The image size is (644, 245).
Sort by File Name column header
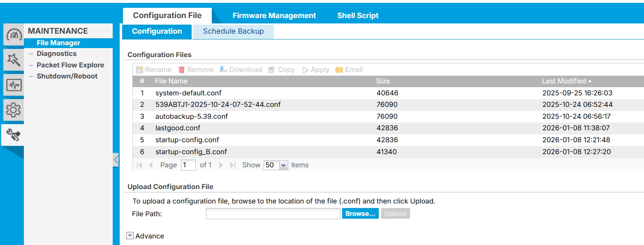[x=171, y=81]
